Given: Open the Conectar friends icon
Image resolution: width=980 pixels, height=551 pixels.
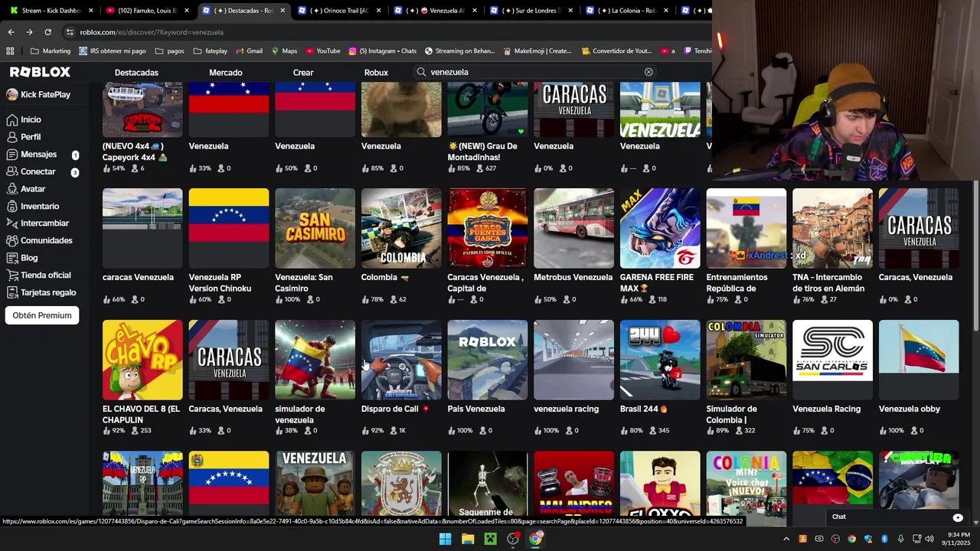Looking at the screenshot, I should click(12, 171).
